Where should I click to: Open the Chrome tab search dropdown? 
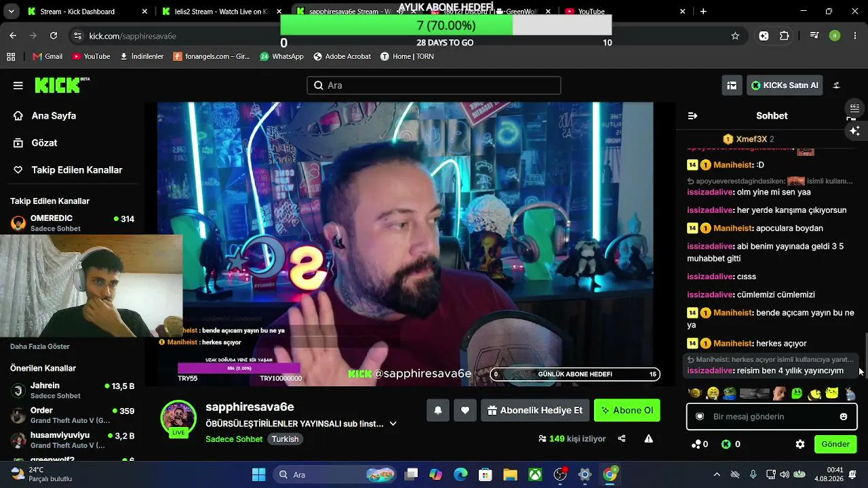tap(13, 12)
